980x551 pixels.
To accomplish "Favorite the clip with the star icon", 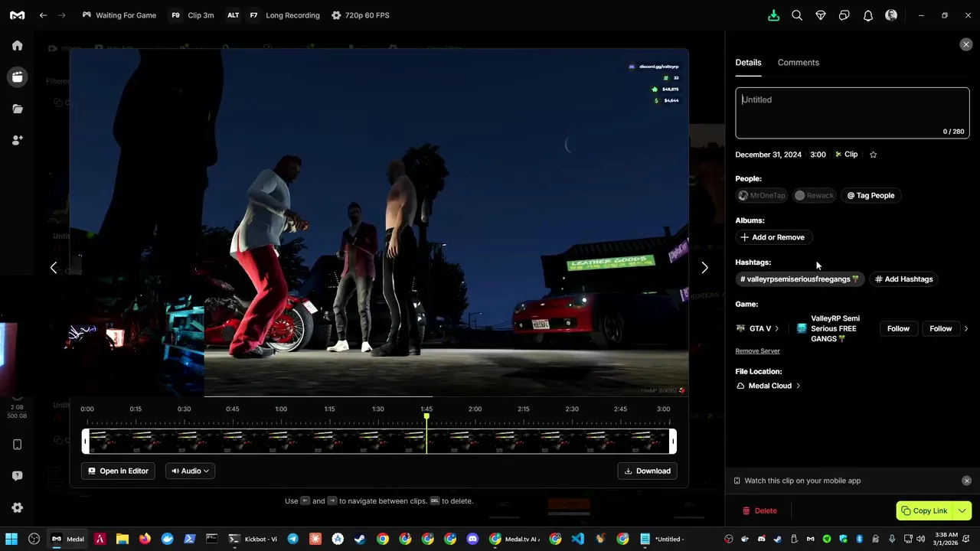I will click(873, 155).
